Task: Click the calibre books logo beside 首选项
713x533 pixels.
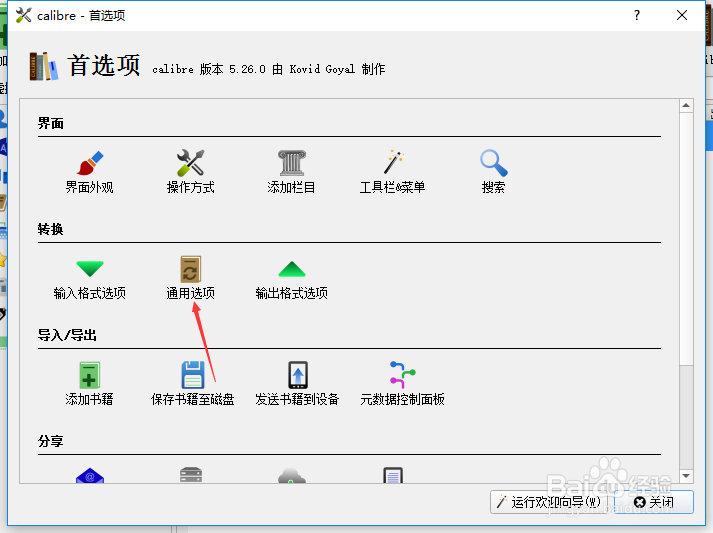Action: coord(44,66)
